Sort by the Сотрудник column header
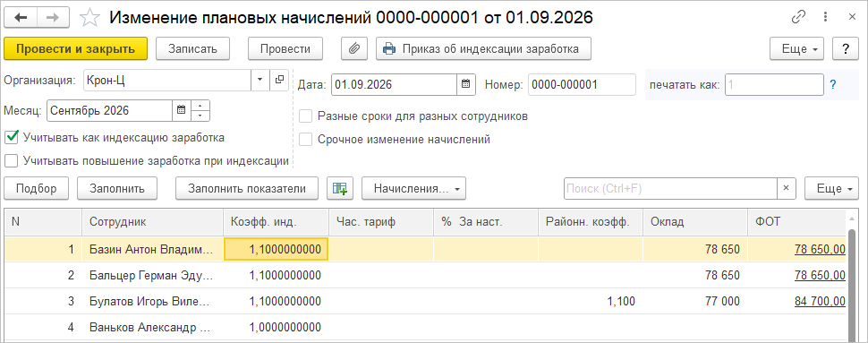This screenshot has width=868, height=343. [x=152, y=222]
